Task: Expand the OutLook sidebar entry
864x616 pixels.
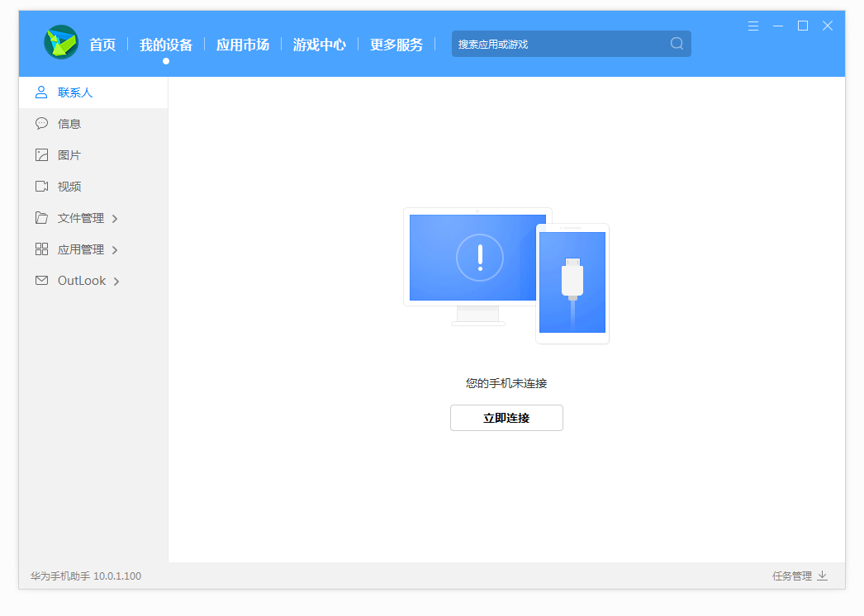Action: tap(119, 280)
